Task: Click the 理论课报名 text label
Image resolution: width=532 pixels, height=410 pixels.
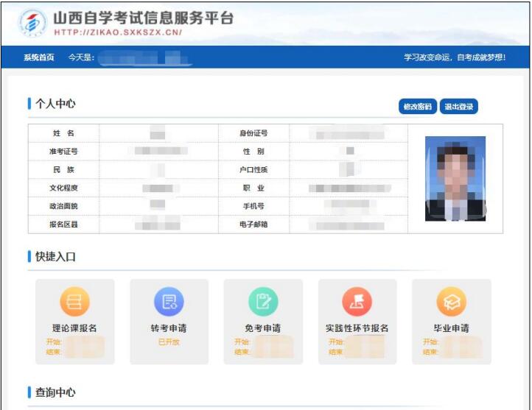Action: (74, 328)
